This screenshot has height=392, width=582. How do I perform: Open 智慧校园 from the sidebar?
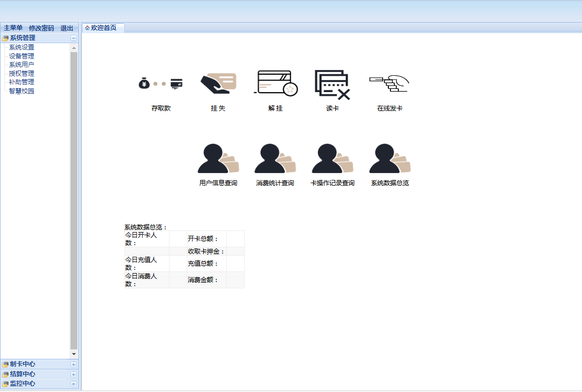click(22, 91)
